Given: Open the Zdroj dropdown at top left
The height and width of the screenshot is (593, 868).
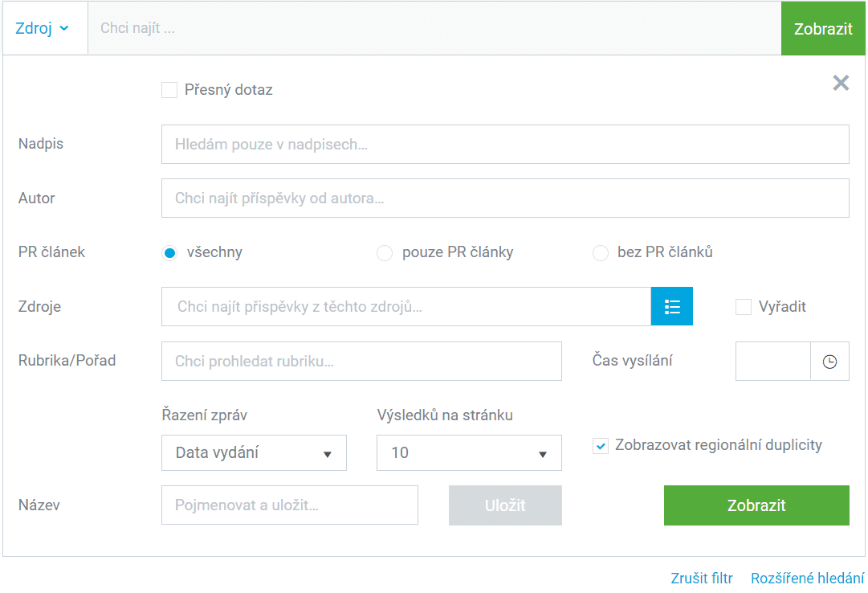Looking at the screenshot, I should (x=42, y=28).
